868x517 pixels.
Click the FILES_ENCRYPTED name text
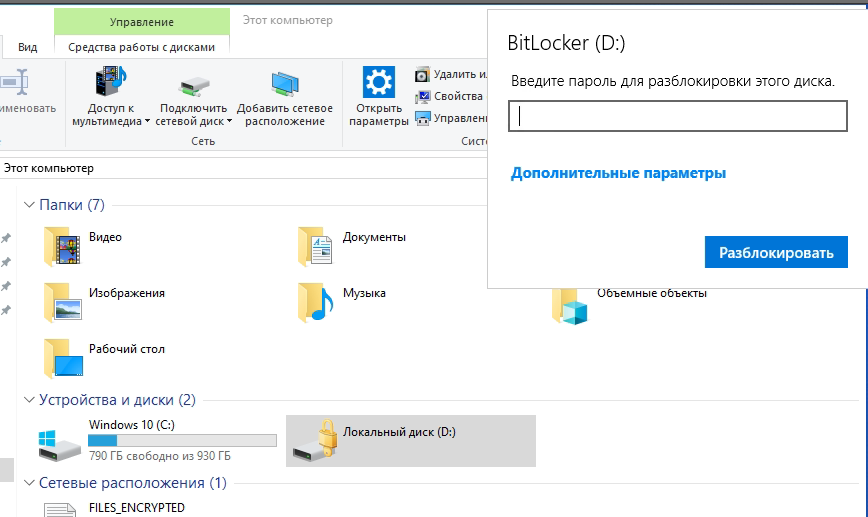click(137, 508)
